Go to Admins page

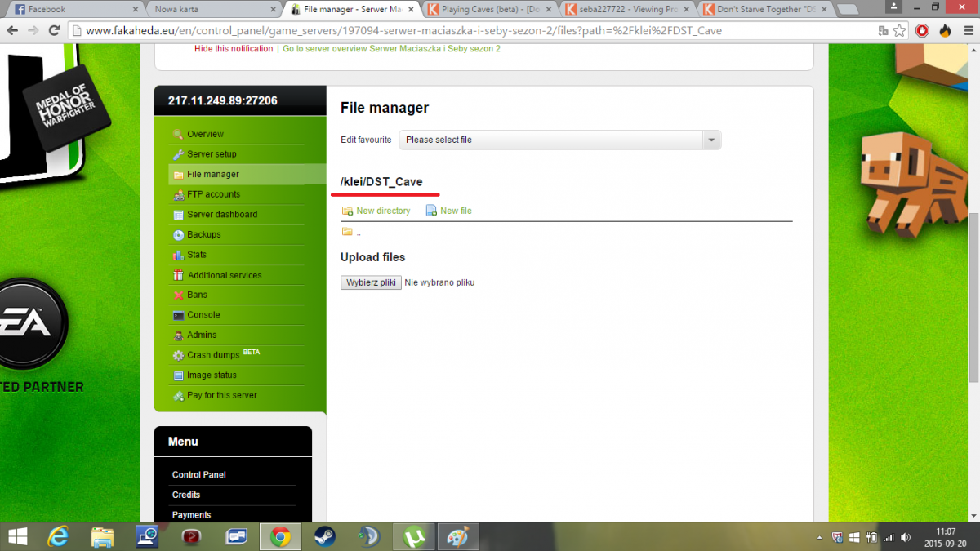pyautogui.click(x=202, y=335)
